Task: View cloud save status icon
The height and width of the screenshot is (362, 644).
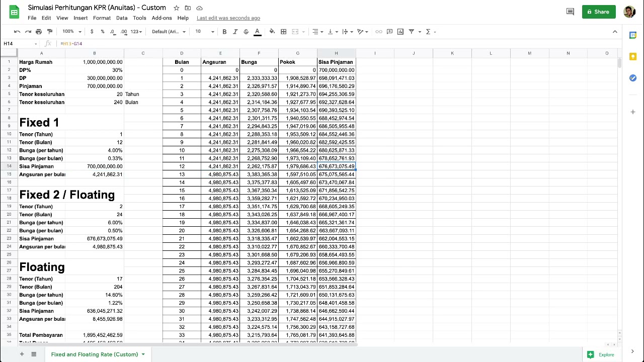Action: tap(199, 8)
